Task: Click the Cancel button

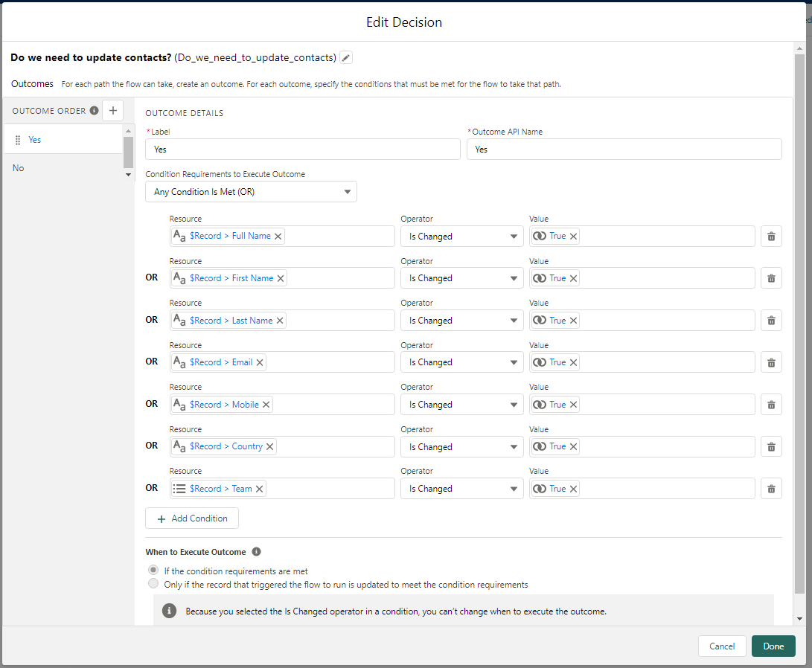Action: 721,646
